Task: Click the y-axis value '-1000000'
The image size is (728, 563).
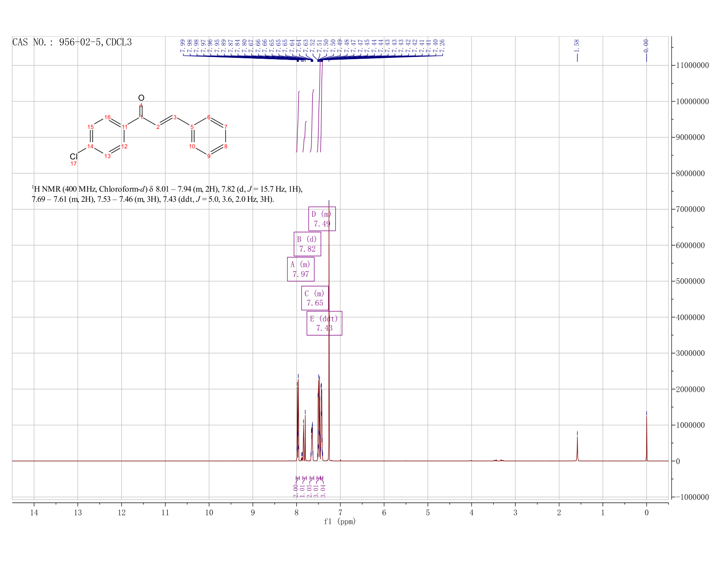Action: [692, 497]
